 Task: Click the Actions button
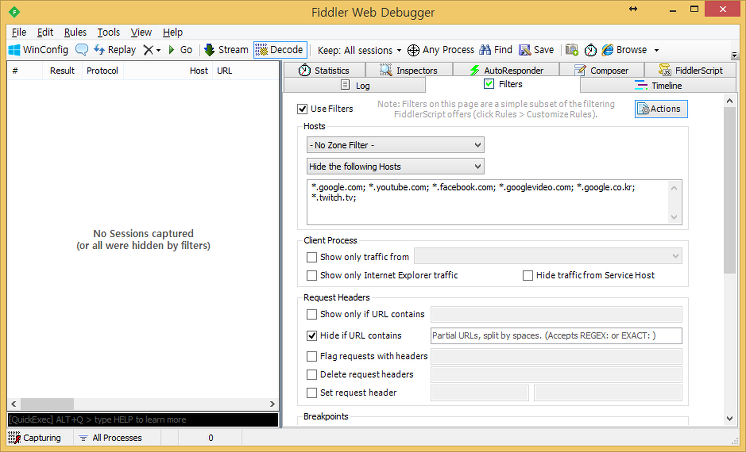tap(661, 109)
